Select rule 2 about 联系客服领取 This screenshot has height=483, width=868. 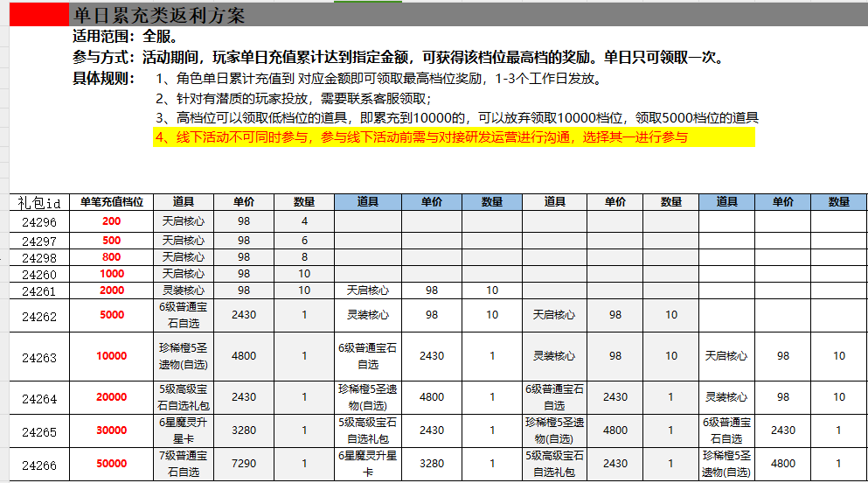coord(294,99)
